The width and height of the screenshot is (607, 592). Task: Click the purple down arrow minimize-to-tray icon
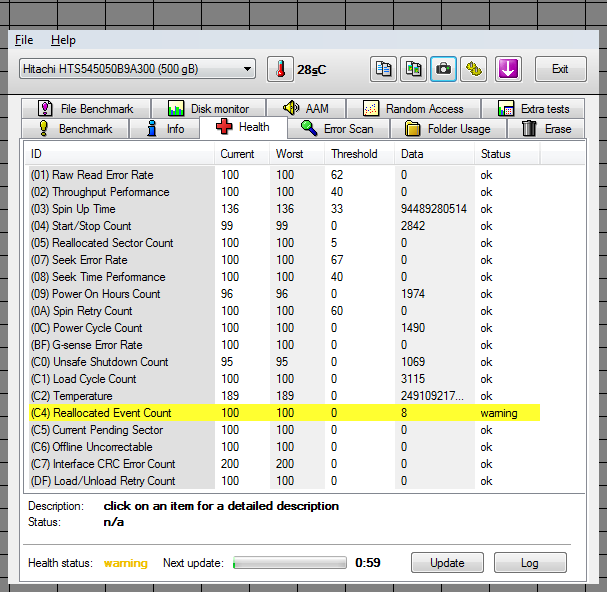coord(508,69)
